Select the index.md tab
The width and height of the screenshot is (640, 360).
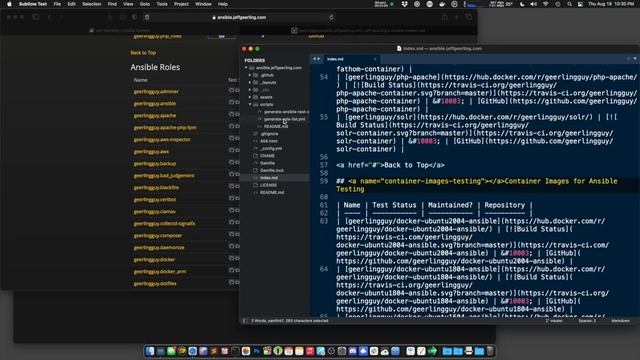(x=351, y=59)
